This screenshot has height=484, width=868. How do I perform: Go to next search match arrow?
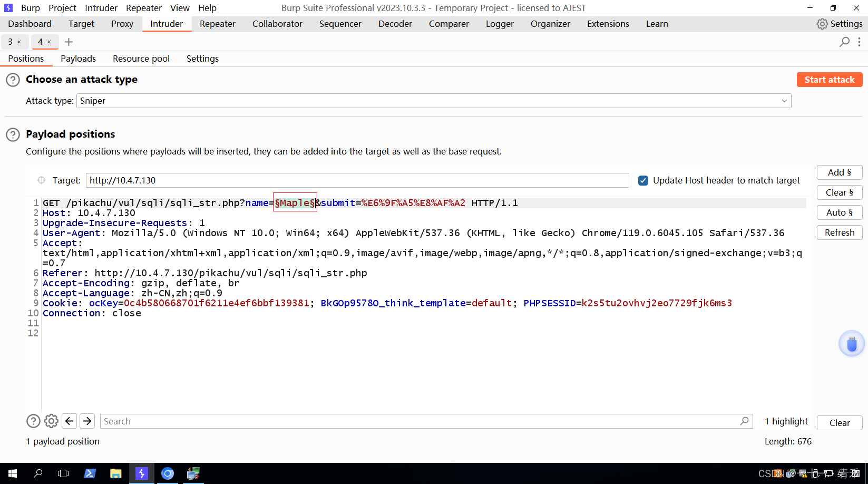87,421
